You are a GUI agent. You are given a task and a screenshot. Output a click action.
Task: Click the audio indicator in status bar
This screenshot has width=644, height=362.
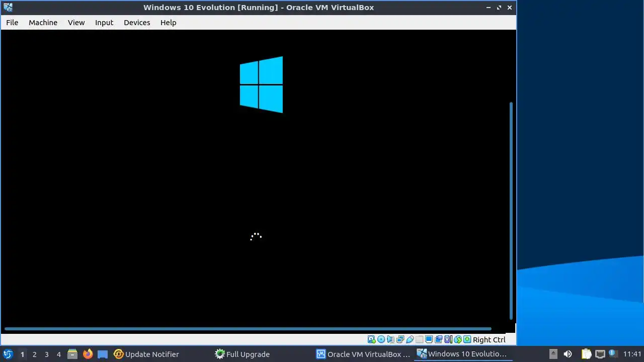click(x=390, y=339)
